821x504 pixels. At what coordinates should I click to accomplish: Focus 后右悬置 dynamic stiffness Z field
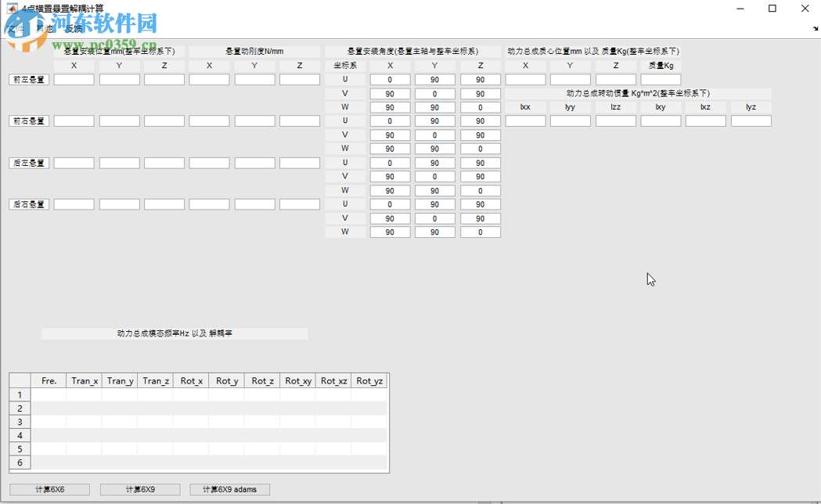click(300, 204)
